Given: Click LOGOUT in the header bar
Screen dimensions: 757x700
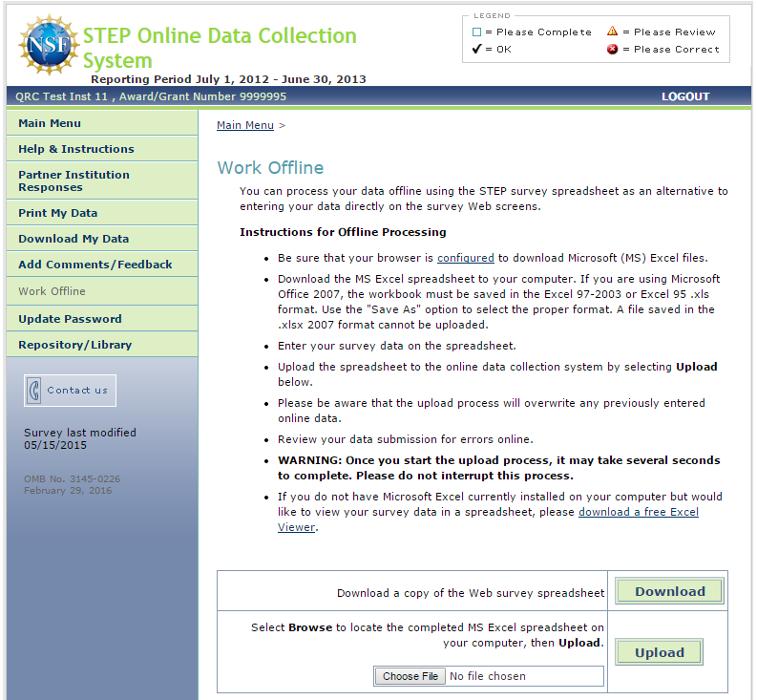Looking at the screenshot, I should (x=685, y=96).
